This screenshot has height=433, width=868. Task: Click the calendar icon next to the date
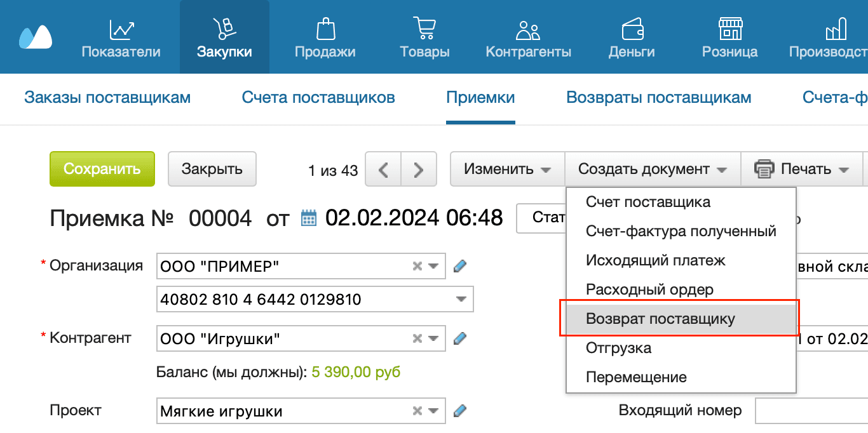309,218
